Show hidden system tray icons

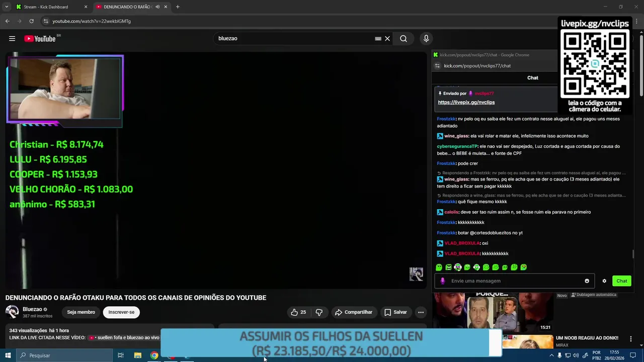click(552, 355)
